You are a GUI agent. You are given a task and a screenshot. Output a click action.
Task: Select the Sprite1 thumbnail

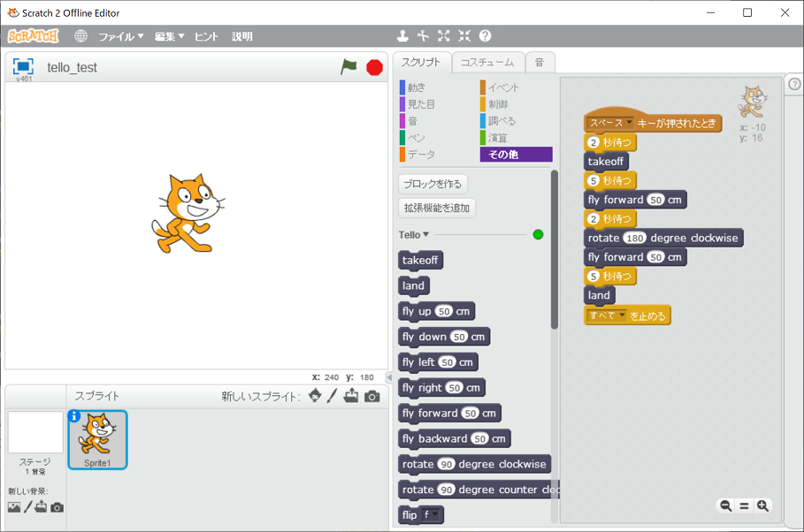tap(97, 439)
